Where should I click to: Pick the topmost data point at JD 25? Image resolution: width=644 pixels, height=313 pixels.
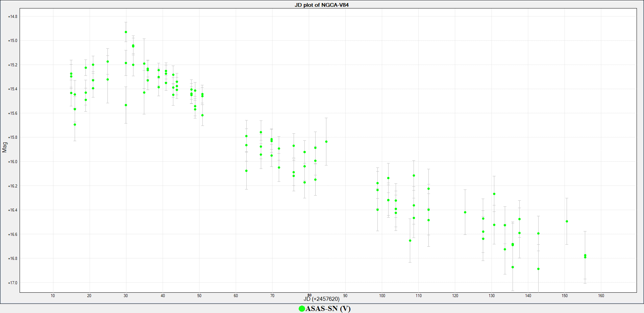(x=108, y=62)
